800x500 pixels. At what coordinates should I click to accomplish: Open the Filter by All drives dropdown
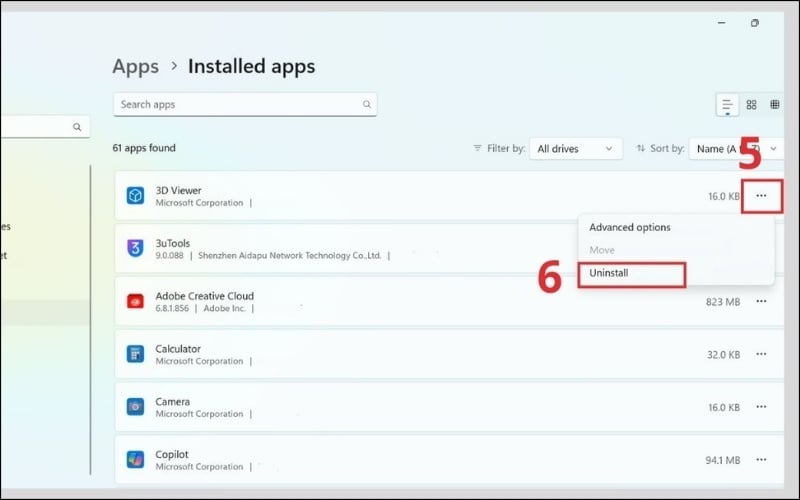576,149
